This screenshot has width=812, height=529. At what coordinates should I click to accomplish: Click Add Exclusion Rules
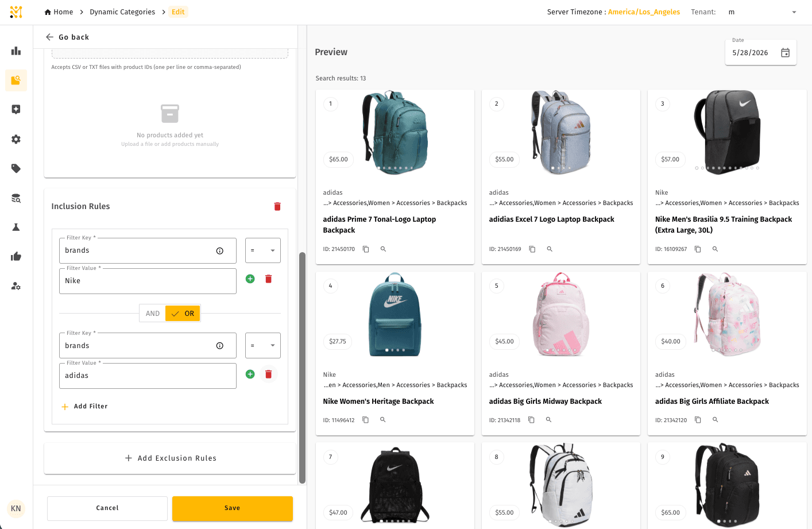170,458
